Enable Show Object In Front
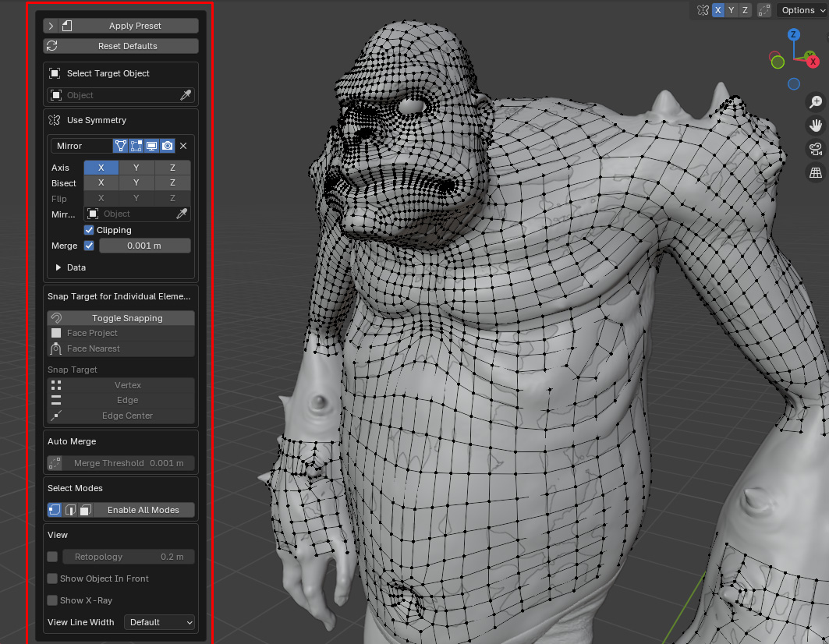The image size is (829, 644). click(x=52, y=579)
